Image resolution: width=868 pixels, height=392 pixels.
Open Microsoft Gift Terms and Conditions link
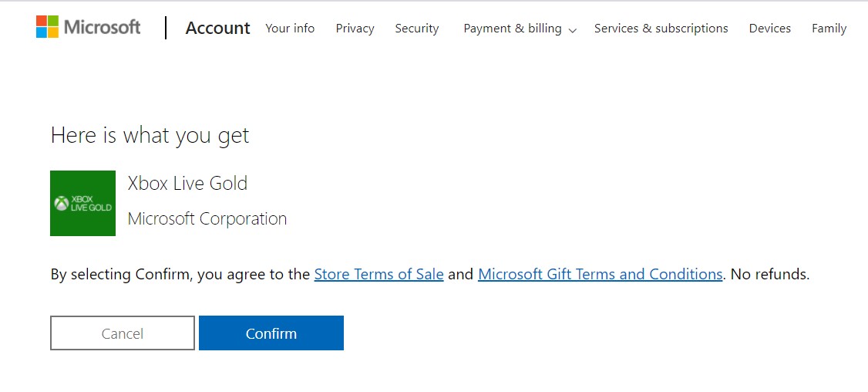[600, 274]
